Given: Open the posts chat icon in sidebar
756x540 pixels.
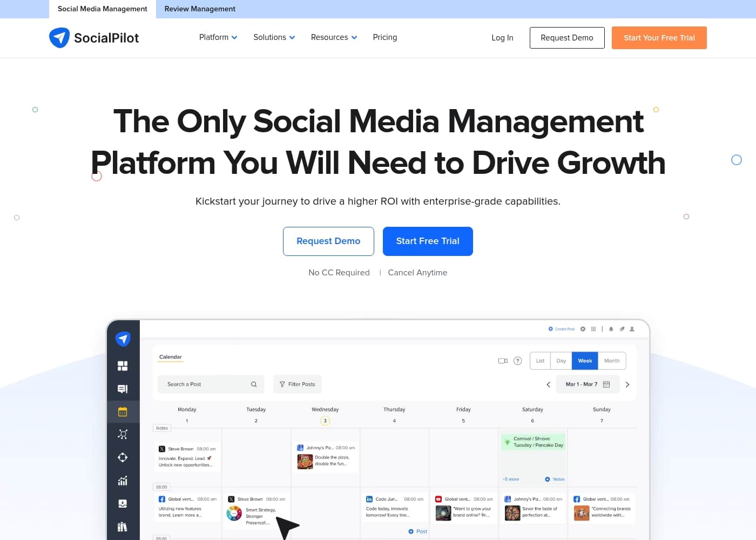Looking at the screenshot, I should coord(123,389).
